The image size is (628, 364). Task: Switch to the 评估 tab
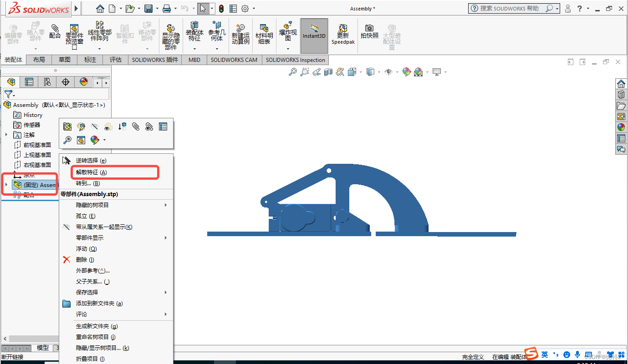pos(116,60)
